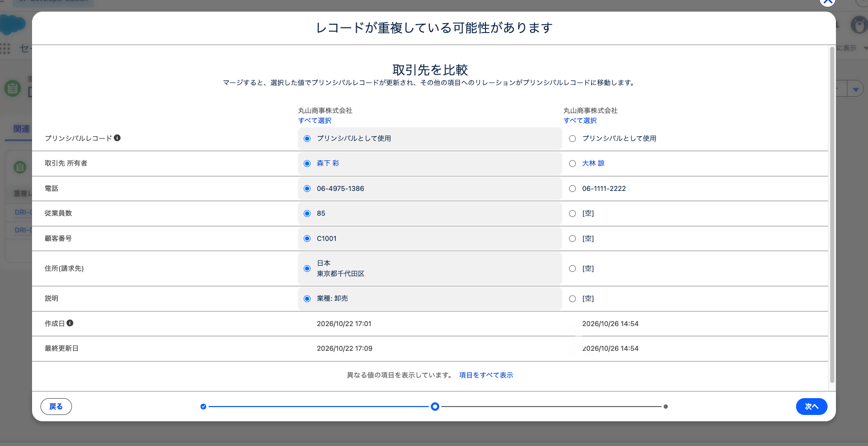Click すべて選択 for first record

point(315,120)
